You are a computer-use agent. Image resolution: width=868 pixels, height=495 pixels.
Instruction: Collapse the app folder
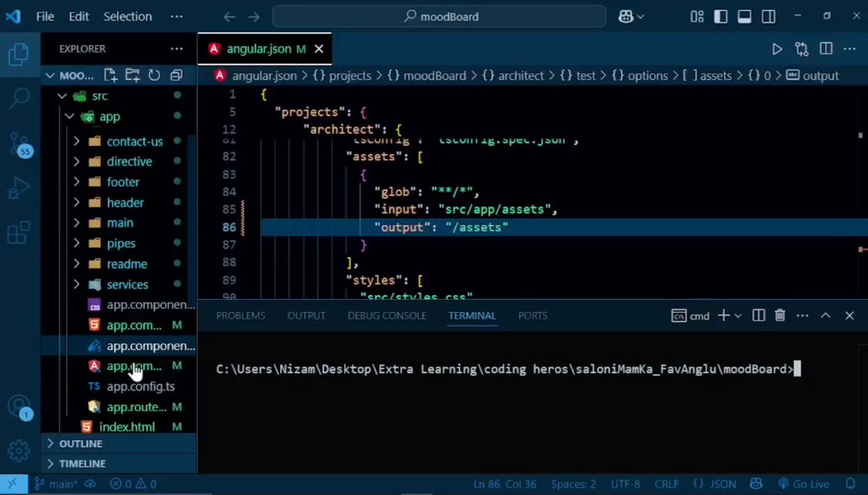[69, 117]
